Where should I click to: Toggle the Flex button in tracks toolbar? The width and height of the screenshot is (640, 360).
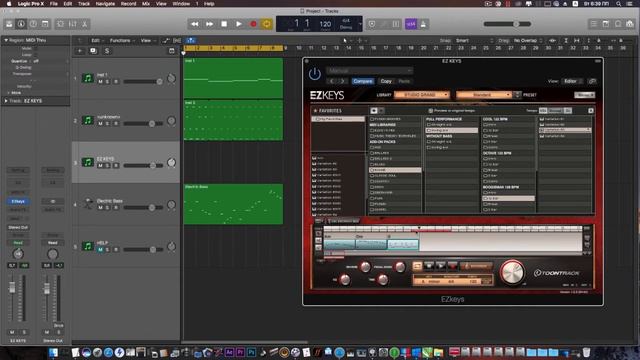point(177,40)
